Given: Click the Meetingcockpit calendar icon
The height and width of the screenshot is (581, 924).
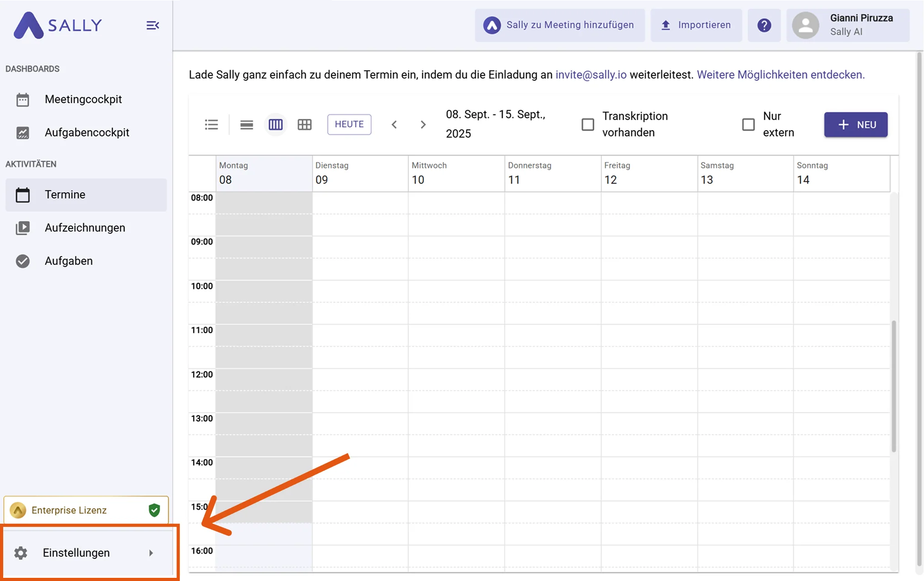Looking at the screenshot, I should (23, 100).
